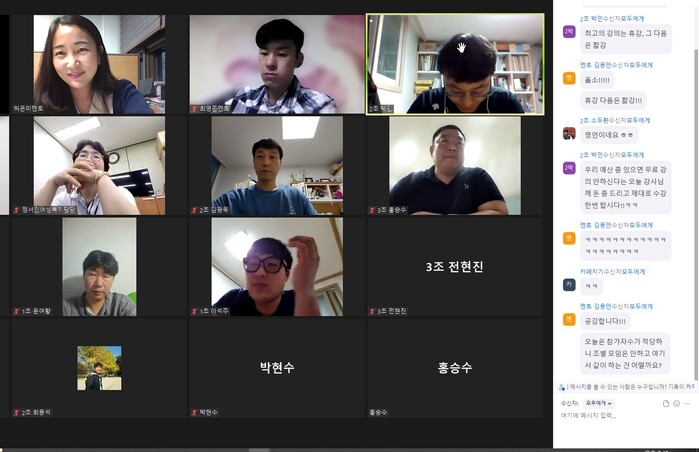This screenshot has height=452, width=699.
Task: Click the purple avatar beside 최고의 강의는 message
Action: click(x=569, y=32)
